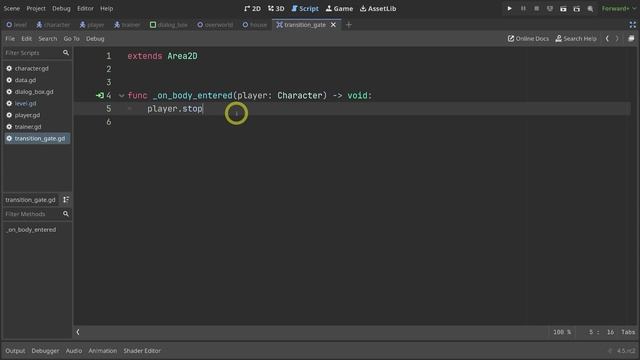The image size is (640, 360).
Task: Open the Editor menu
Action: 85,8
